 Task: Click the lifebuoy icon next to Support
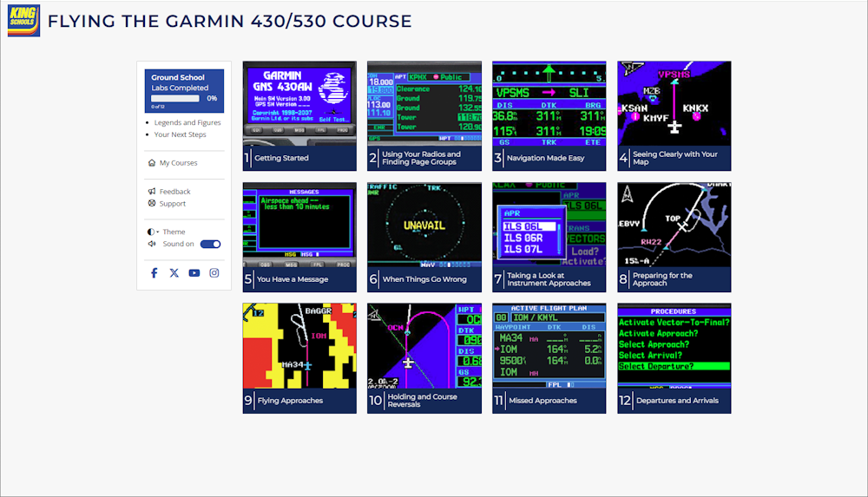click(x=152, y=204)
